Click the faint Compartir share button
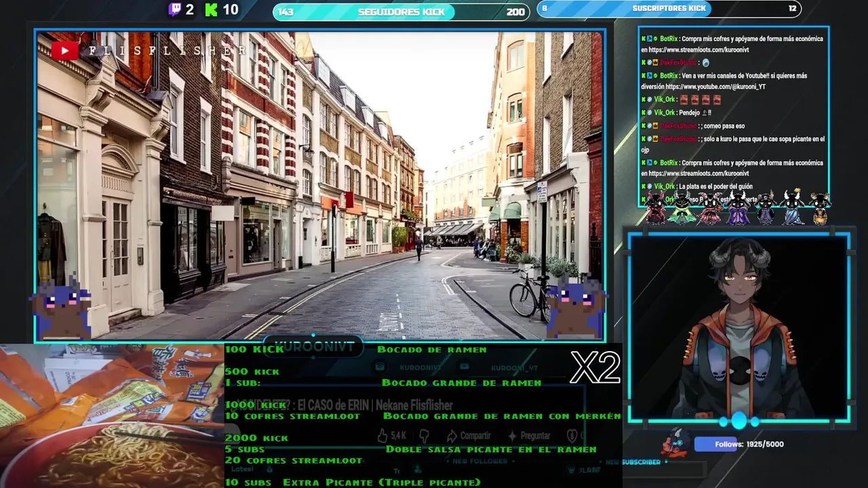 (x=469, y=436)
